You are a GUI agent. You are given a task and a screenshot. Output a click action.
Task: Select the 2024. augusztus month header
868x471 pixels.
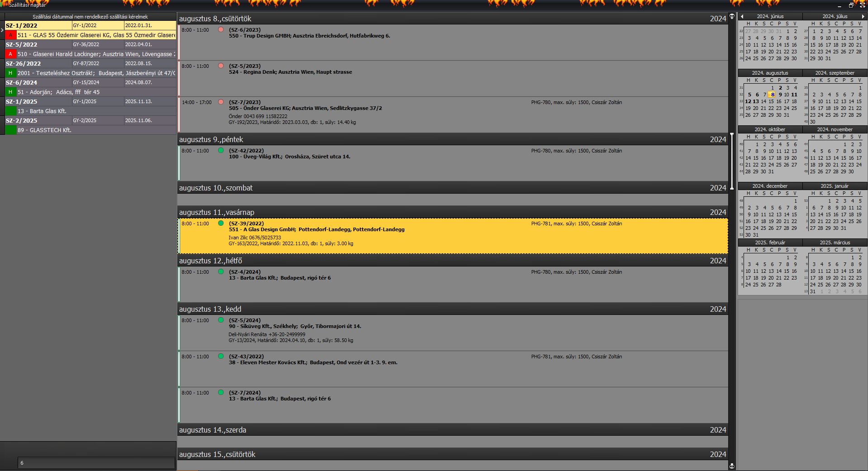[770, 73]
